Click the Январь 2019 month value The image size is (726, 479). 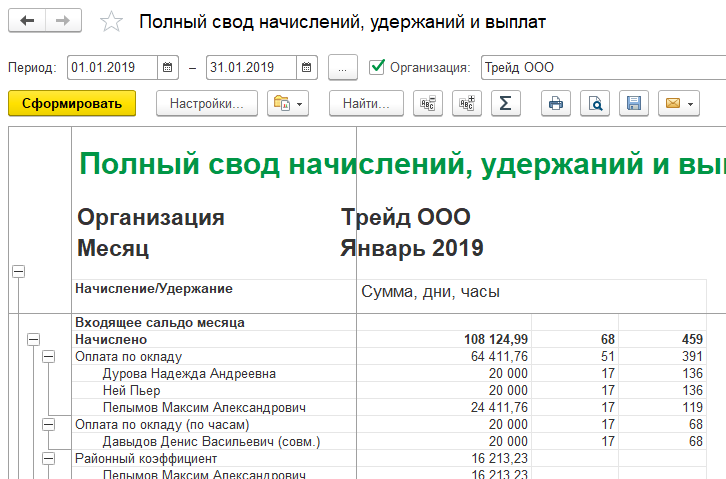pyautogui.click(x=412, y=248)
